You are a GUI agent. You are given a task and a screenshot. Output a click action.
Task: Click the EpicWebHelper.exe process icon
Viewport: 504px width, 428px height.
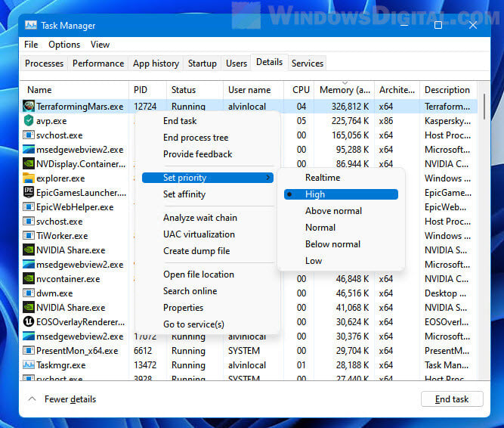(29, 206)
